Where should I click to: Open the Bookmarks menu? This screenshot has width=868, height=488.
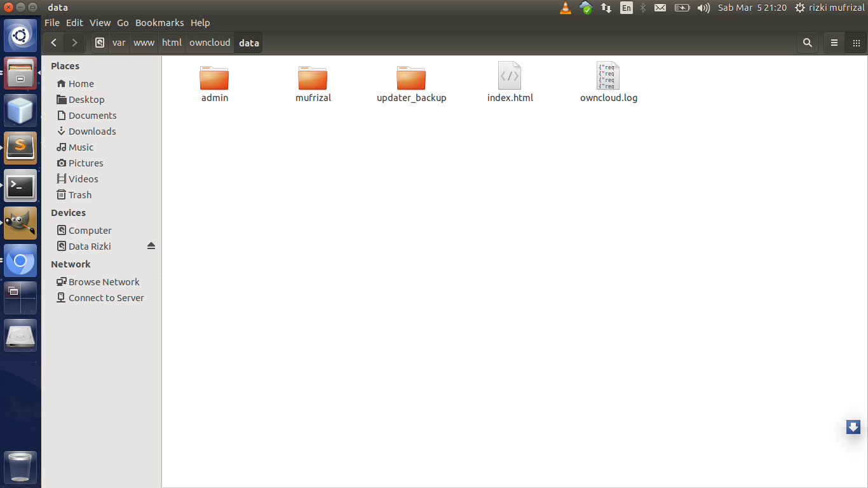pyautogui.click(x=159, y=22)
